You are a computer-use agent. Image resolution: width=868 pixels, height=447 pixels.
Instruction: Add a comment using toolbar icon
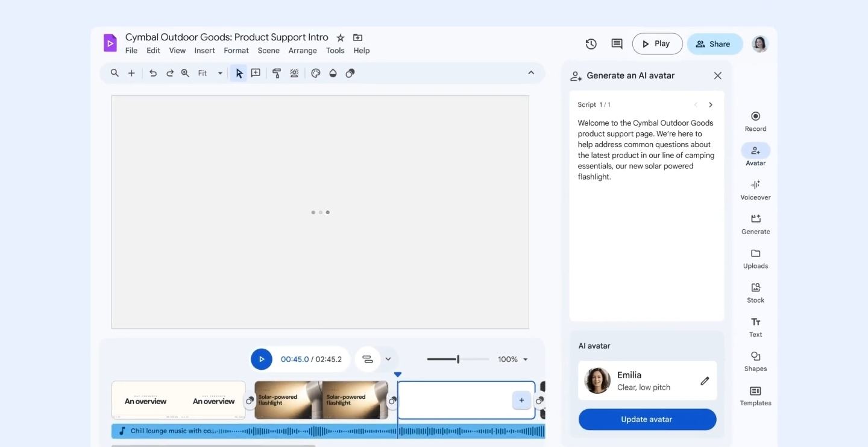[256, 73]
